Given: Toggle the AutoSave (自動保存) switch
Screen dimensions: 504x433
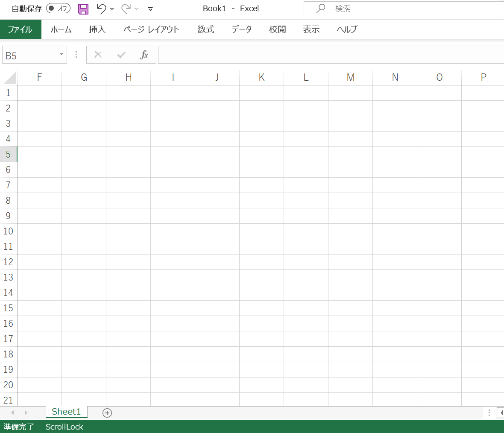Looking at the screenshot, I should pos(58,9).
